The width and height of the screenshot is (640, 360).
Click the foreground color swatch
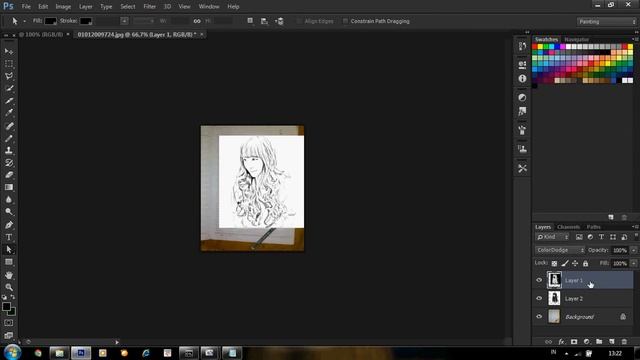point(6,307)
